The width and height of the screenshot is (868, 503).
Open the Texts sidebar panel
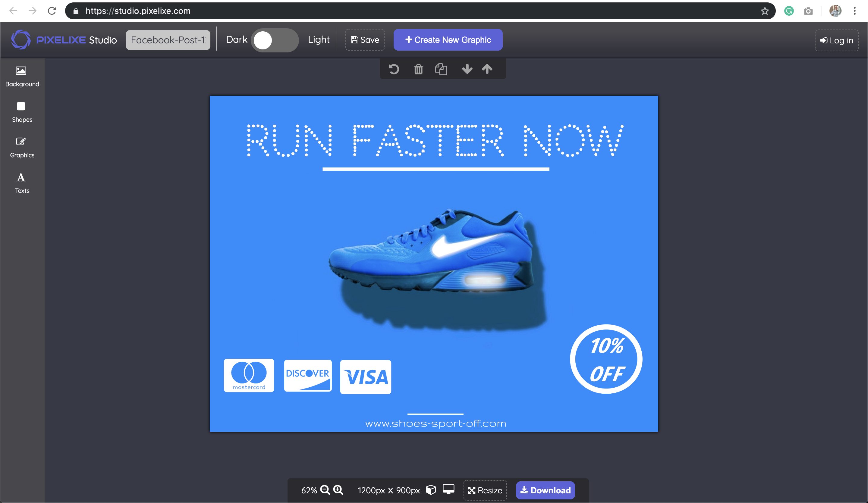tap(22, 183)
